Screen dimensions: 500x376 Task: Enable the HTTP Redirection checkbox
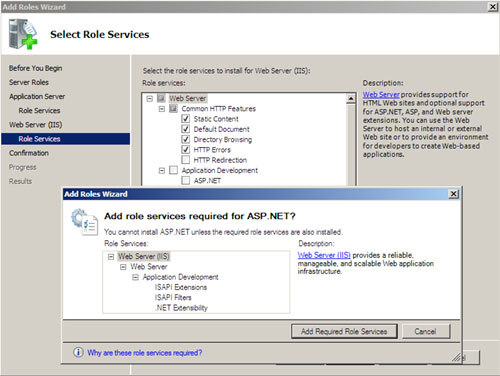[186, 160]
